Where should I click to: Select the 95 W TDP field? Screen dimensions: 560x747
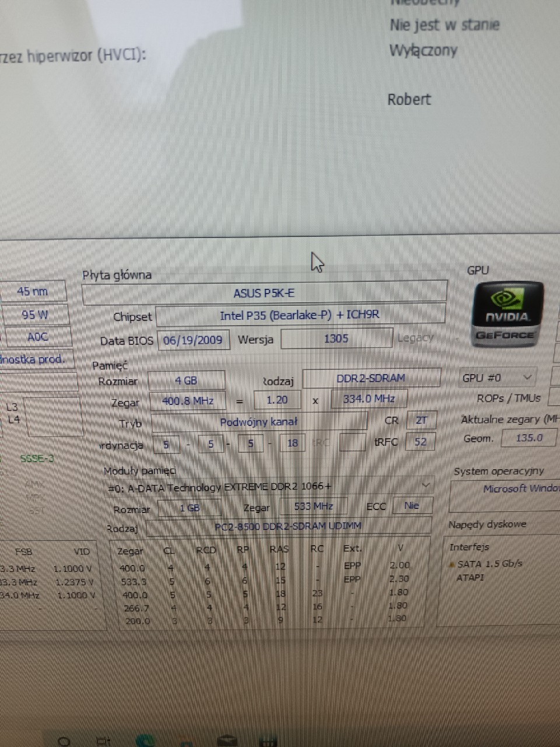coord(33,315)
